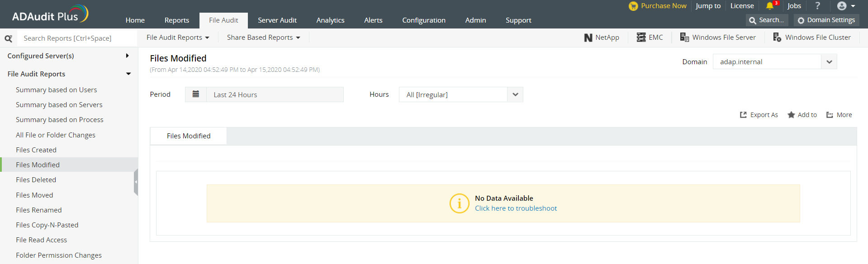Screen dimensions: 868x264
Task: Open the Analytics tab
Action: pos(330,20)
